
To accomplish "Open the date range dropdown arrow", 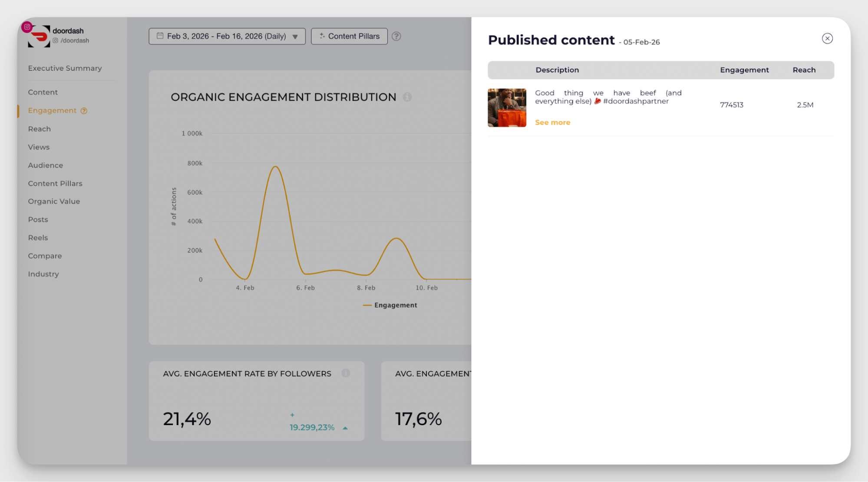I will 295,36.
